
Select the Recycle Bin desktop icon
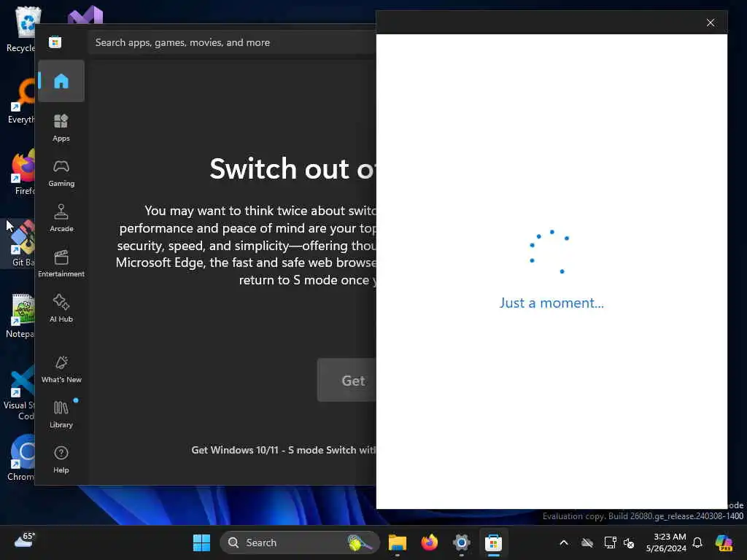coord(21,29)
